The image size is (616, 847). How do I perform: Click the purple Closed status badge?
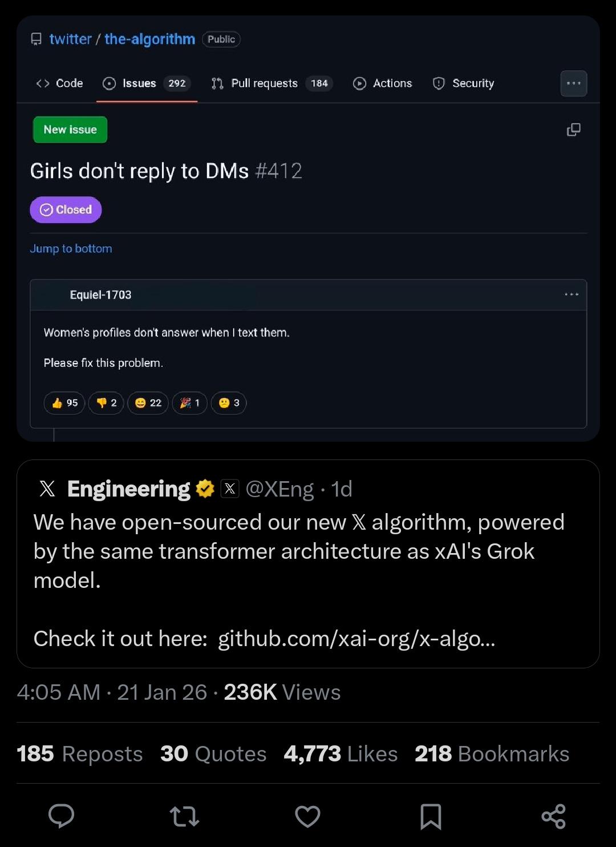click(x=65, y=209)
